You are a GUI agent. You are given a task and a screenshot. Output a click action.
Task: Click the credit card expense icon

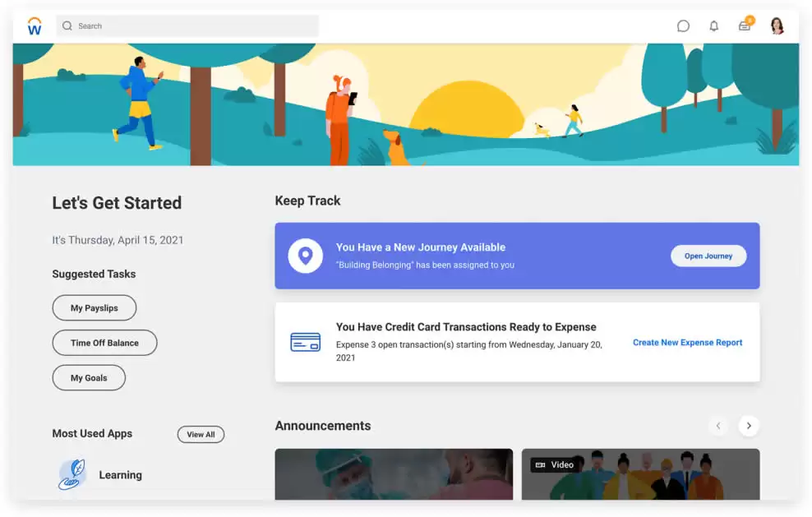pyautogui.click(x=305, y=342)
